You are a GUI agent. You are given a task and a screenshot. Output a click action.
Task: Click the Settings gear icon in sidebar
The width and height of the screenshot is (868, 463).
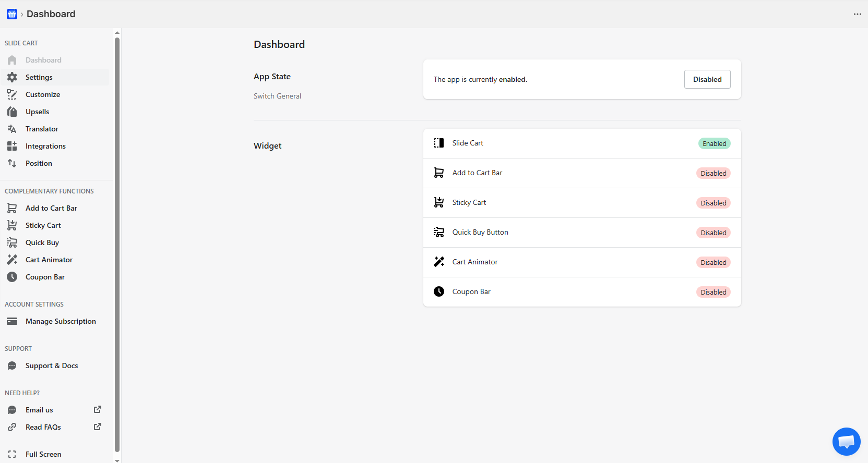[x=12, y=77]
